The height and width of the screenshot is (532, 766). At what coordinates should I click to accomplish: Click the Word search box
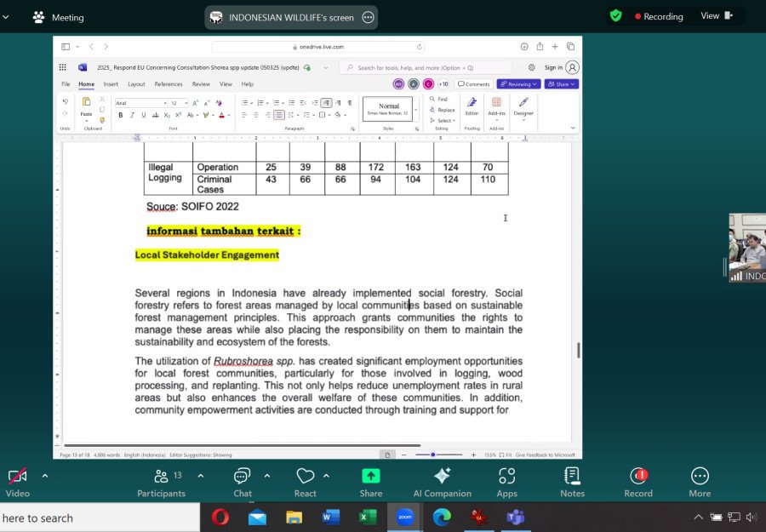click(x=426, y=67)
